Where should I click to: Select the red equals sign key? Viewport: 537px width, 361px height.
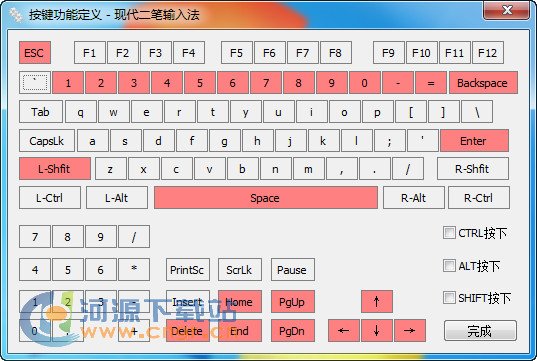pyautogui.click(x=431, y=83)
